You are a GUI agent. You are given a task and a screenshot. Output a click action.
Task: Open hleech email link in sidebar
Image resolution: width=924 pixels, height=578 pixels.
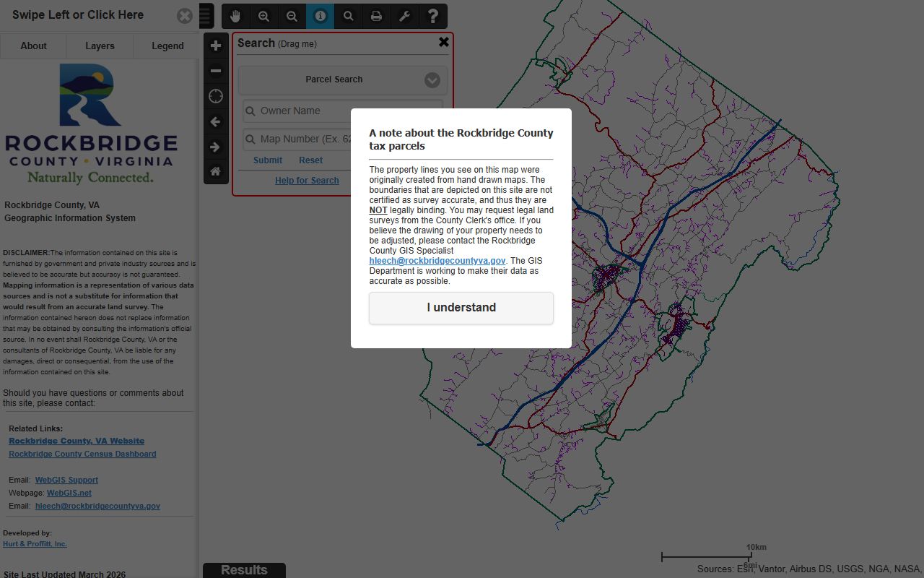click(97, 506)
